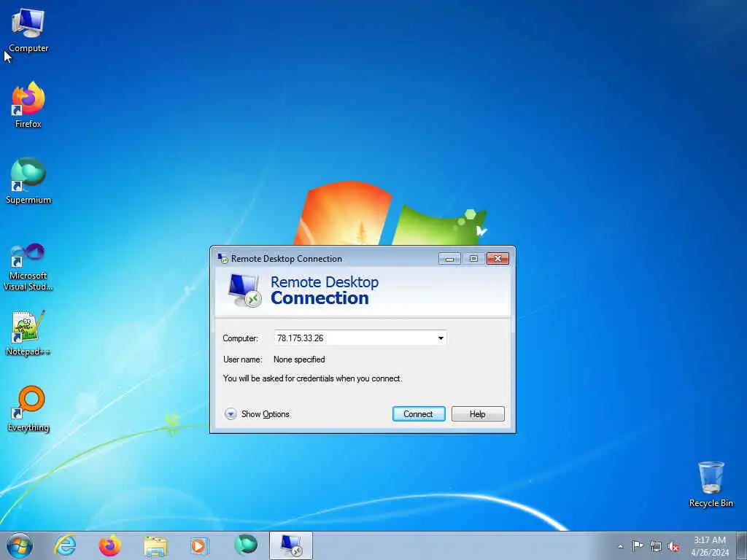The height and width of the screenshot is (560, 747).
Task: Open the Windows Start menu
Action: coord(20,545)
